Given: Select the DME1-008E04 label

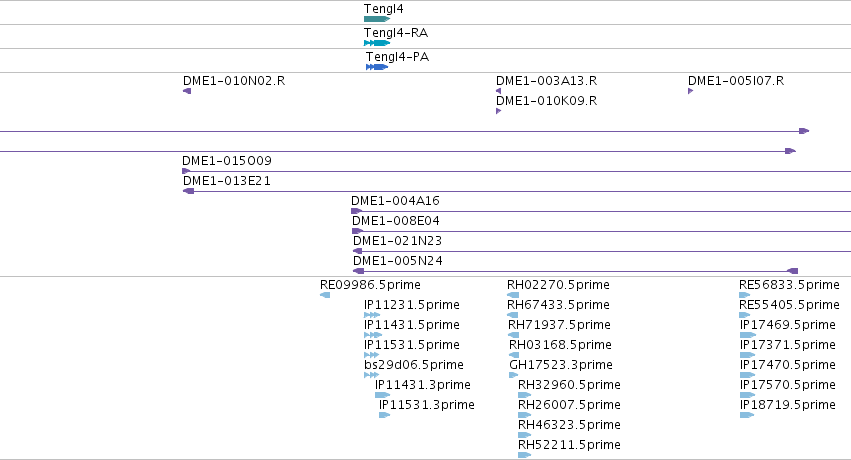Looking at the screenshot, I should [x=396, y=221].
